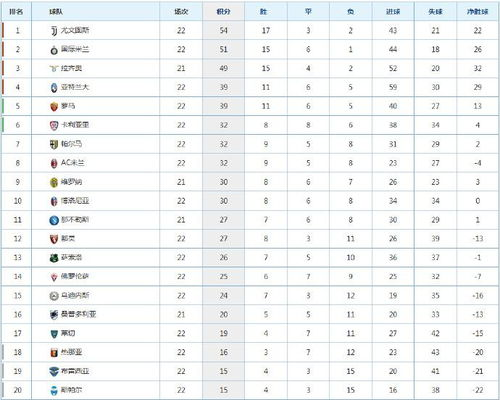Click the 净胜球 goal difference header
Screen dimensions: 500x400
[478, 12]
